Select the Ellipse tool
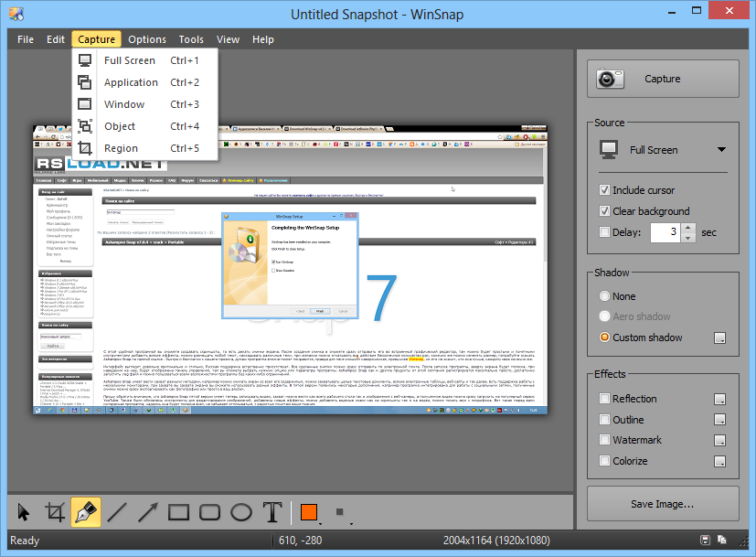Screen dimensions: 756x557 tap(241, 512)
